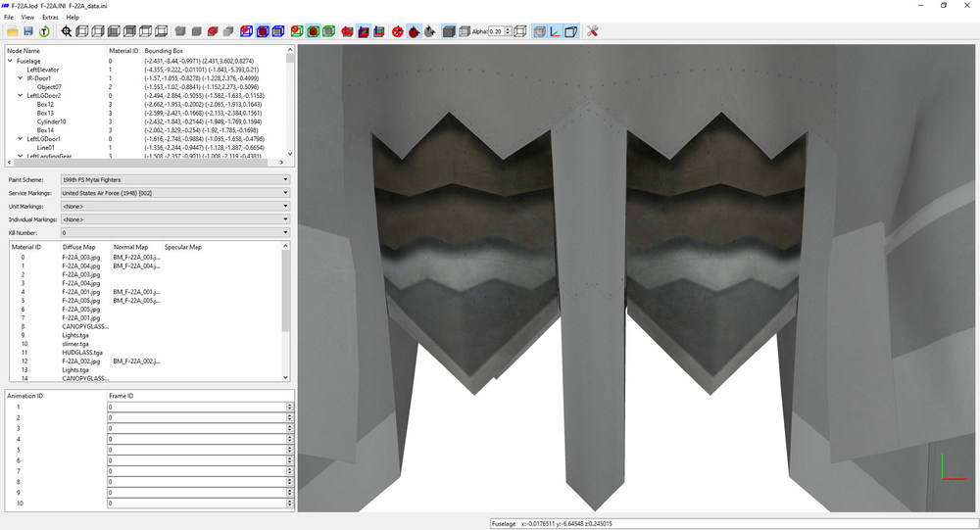Open the Help menu
This screenshot has width=980, height=530.
pos(73,17)
